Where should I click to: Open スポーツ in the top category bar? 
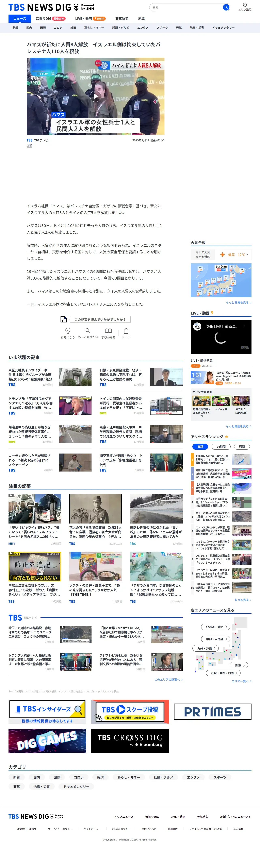[x=162, y=28]
